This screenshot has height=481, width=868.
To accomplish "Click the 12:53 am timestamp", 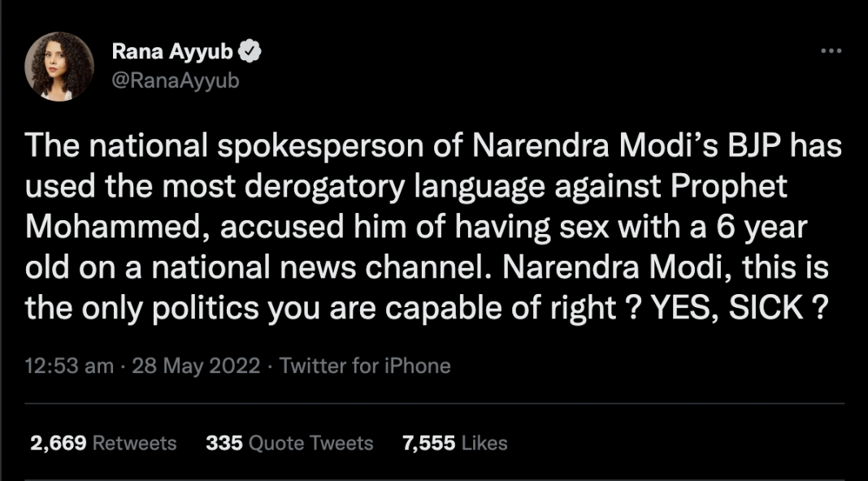I will click(x=69, y=366).
